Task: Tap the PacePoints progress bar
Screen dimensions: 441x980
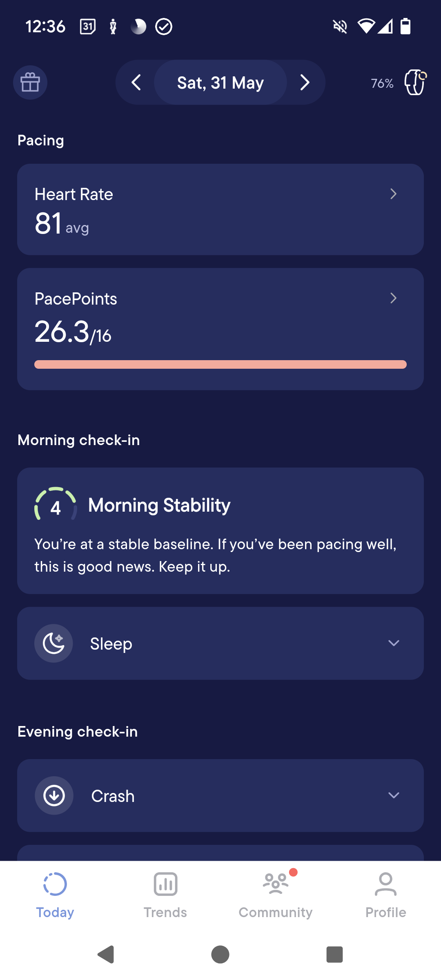Action: (x=220, y=364)
